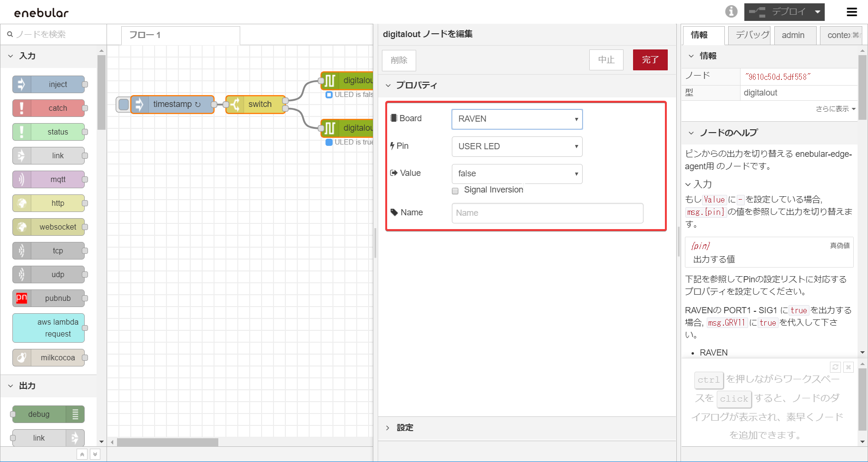This screenshot has height=462, width=868.
Task: Click the 中止 button
Action: point(606,60)
